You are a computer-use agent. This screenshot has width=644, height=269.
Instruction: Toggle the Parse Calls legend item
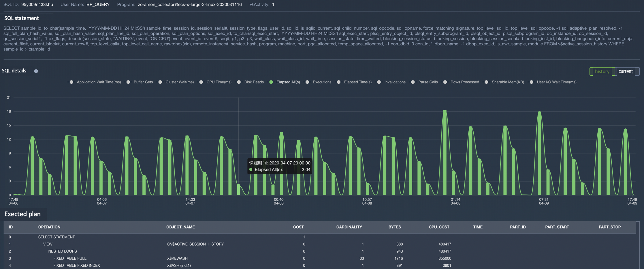(413, 82)
